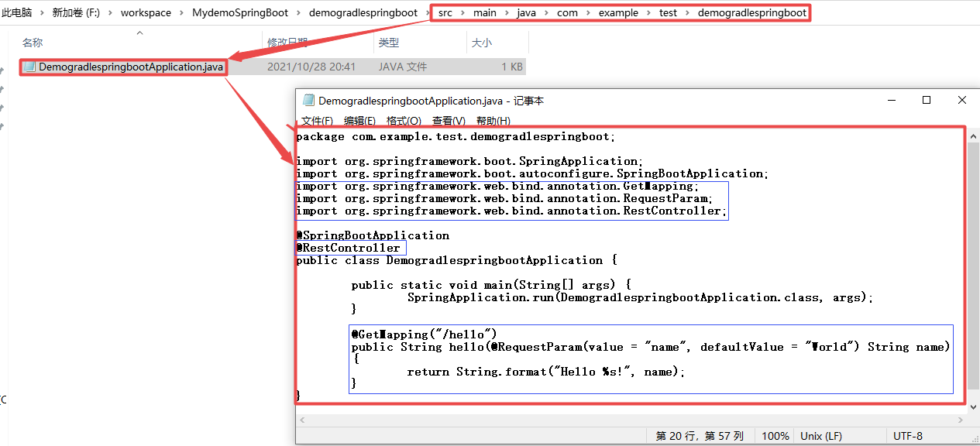Expand the chevron after MydemoSpringBoot in breadcrumb

[x=298, y=12]
